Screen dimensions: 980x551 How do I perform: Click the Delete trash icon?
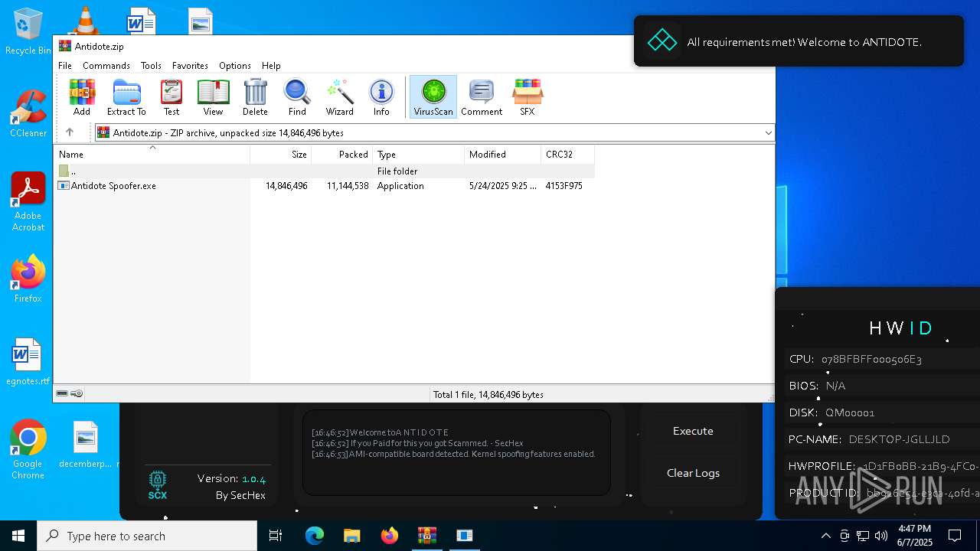[x=255, y=97]
